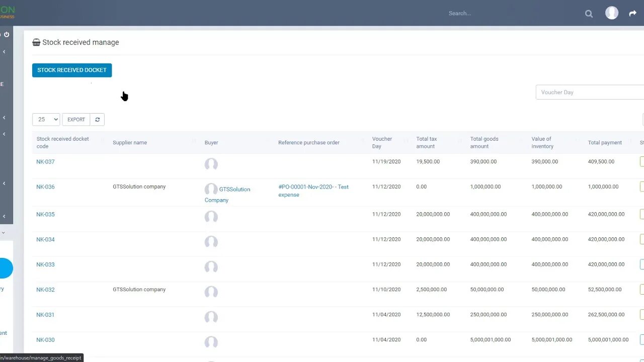Click the share arrow icon in header
The width and height of the screenshot is (644, 362).
[x=633, y=14]
